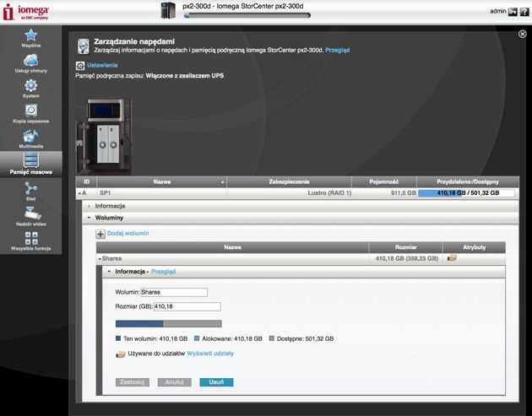Open help question mark icon
The image size is (532, 416).
524,12
